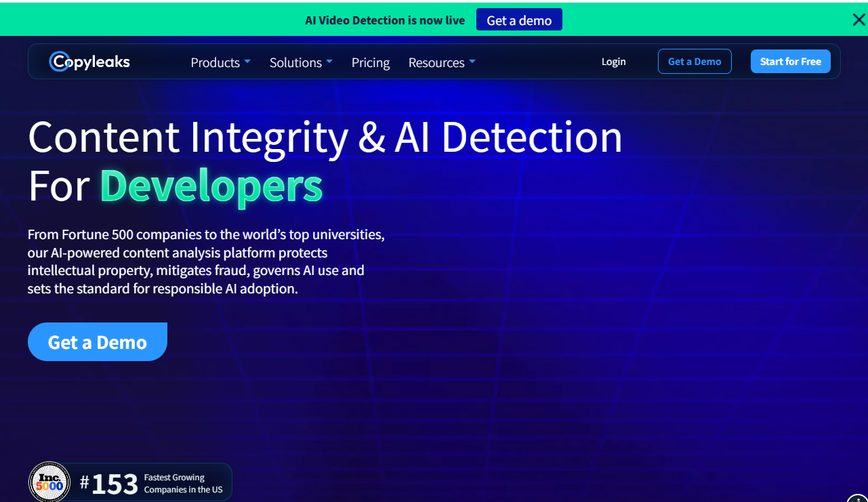
Task: Open the Solutions menu label
Action: tap(295, 62)
